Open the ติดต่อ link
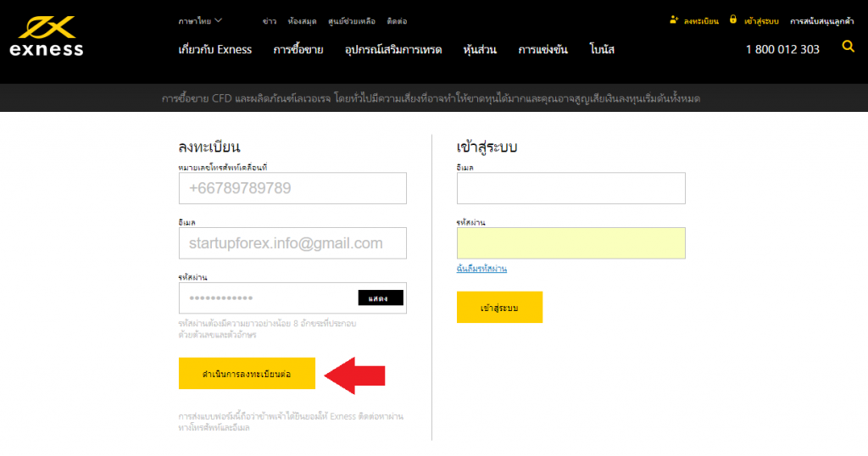This screenshot has width=868, height=456. pos(397,21)
